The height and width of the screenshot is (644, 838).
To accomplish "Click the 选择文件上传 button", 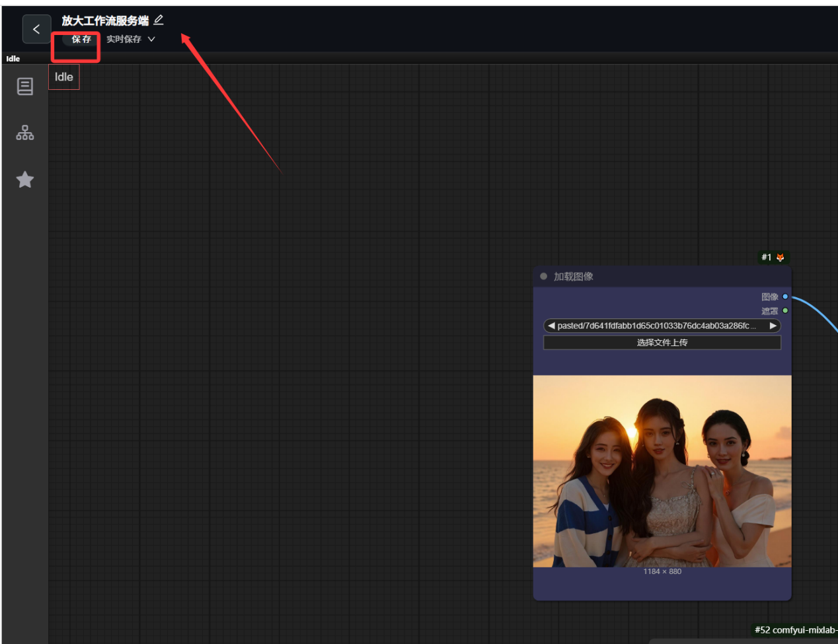I will [662, 342].
